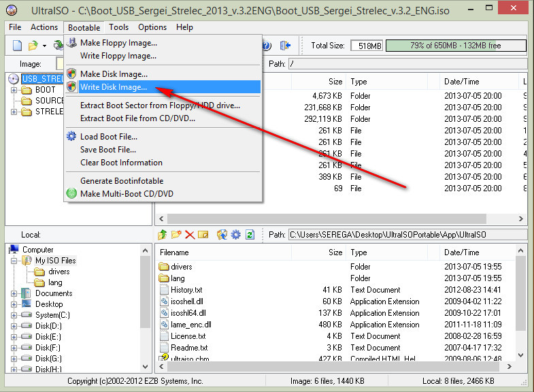Click the Help question mark toolbar icon

click(267, 46)
